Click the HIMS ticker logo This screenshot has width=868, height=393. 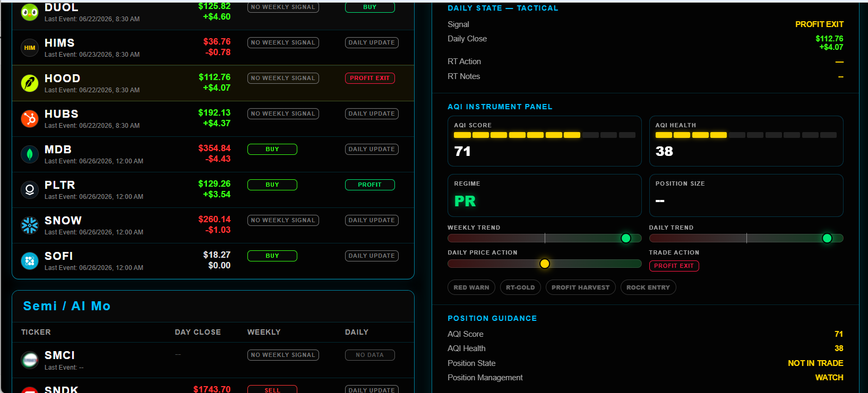30,48
